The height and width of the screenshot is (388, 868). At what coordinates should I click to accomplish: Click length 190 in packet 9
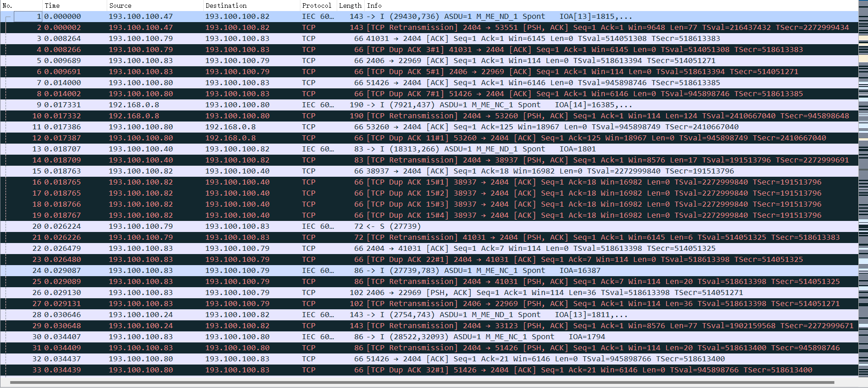pos(356,105)
